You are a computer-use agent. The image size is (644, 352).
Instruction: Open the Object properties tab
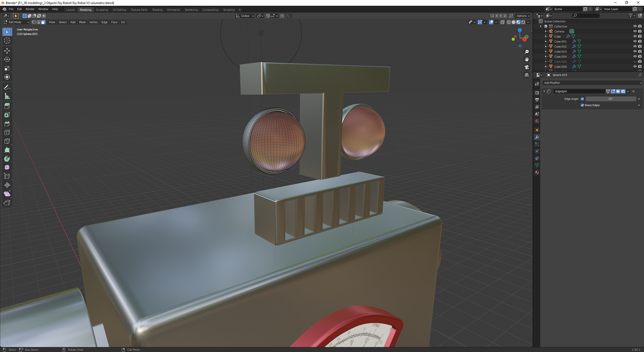tap(537, 130)
